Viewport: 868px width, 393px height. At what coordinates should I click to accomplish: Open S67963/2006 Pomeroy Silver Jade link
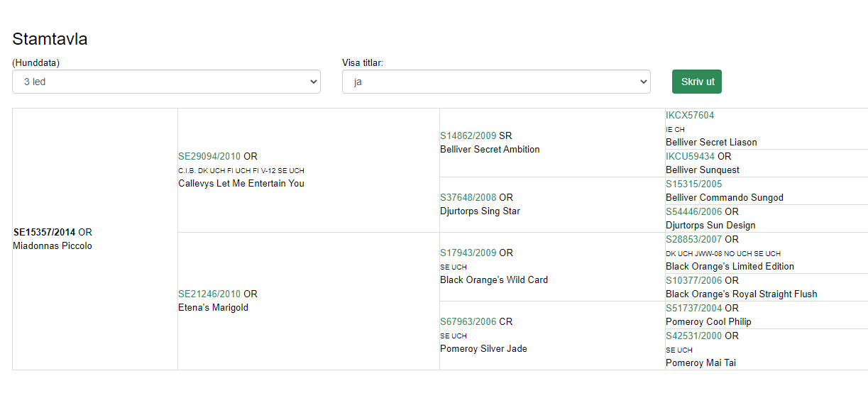click(x=468, y=321)
